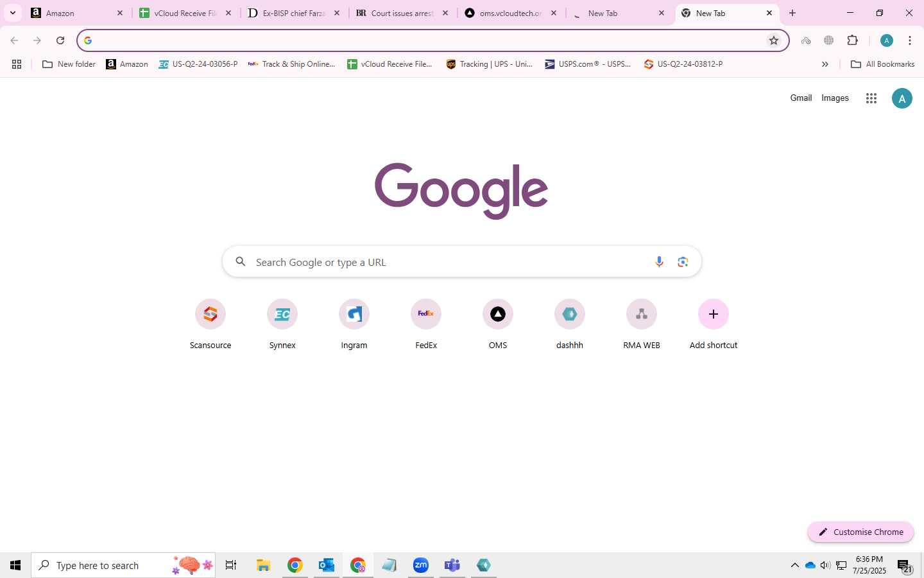This screenshot has height=578, width=924.
Task: Reload the current page
Action: tap(60, 40)
